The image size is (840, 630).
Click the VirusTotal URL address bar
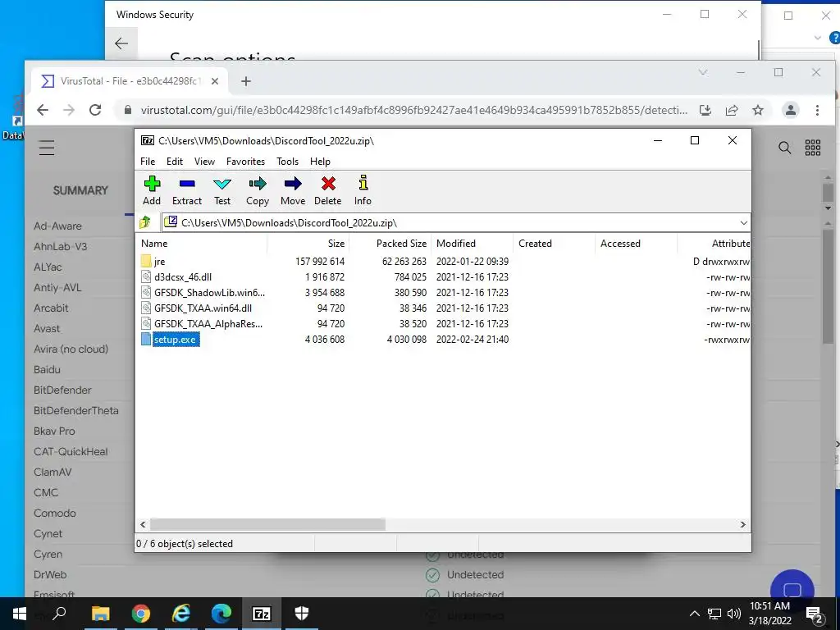414,111
